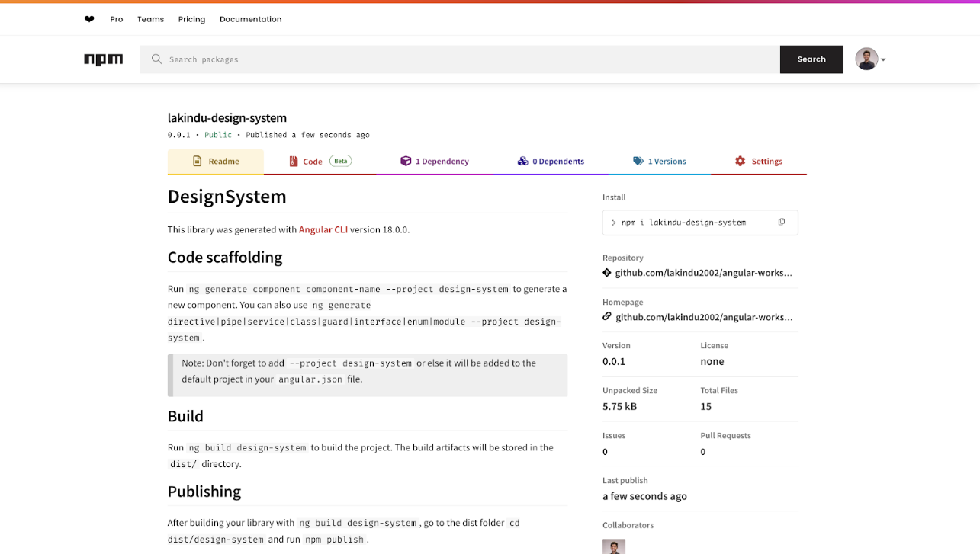Copy the npm install command
The height and width of the screenshot is (554, 980).
[781, 223]
